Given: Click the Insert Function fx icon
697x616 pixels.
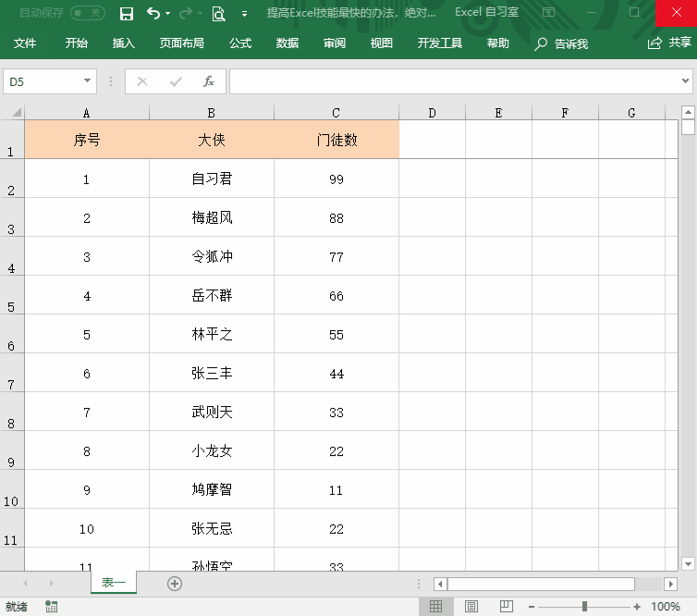Looking at the screenshot, I should click(209, 81).
